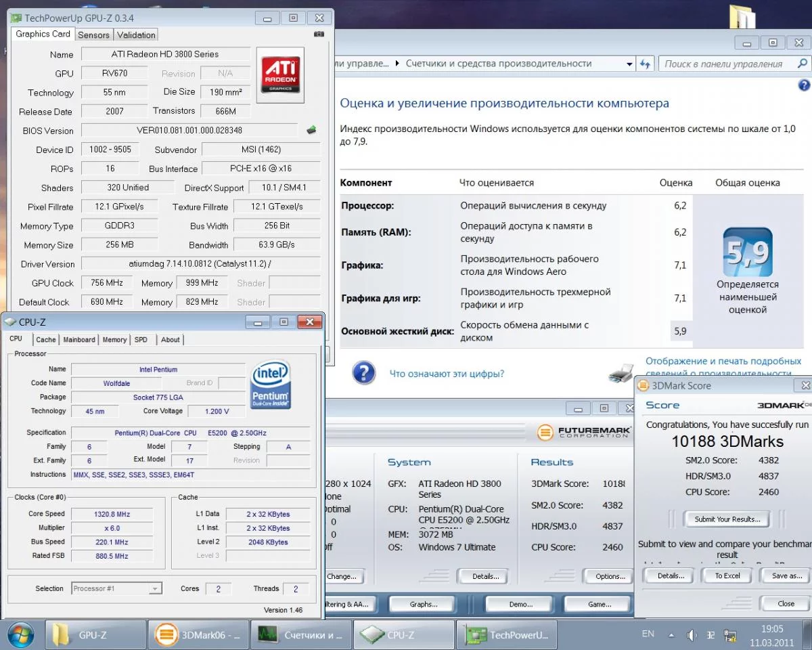812x650 pixels.
Task: Switch to the CPU-Z taskbar button
Action: pyautogui.click(x=404, y=635)
